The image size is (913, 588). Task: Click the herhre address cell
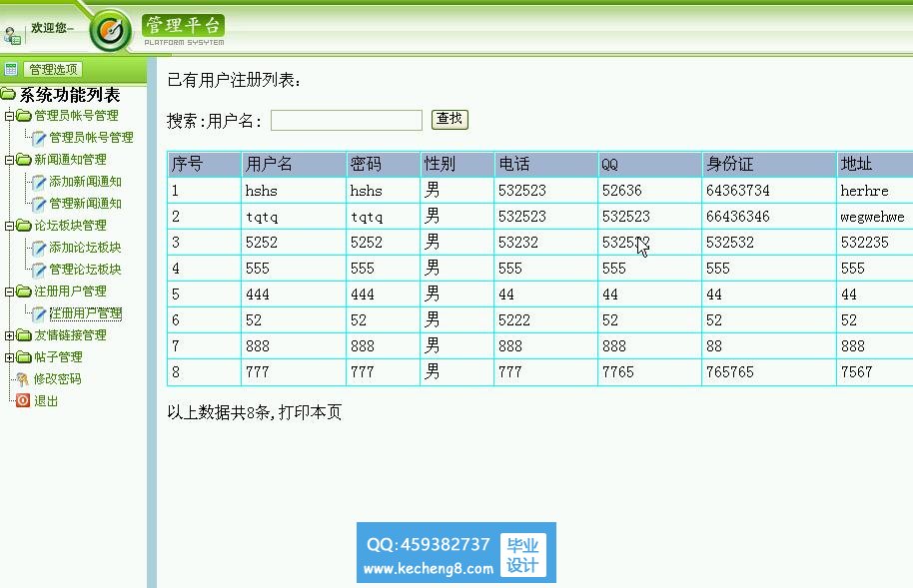pos(875,191)
